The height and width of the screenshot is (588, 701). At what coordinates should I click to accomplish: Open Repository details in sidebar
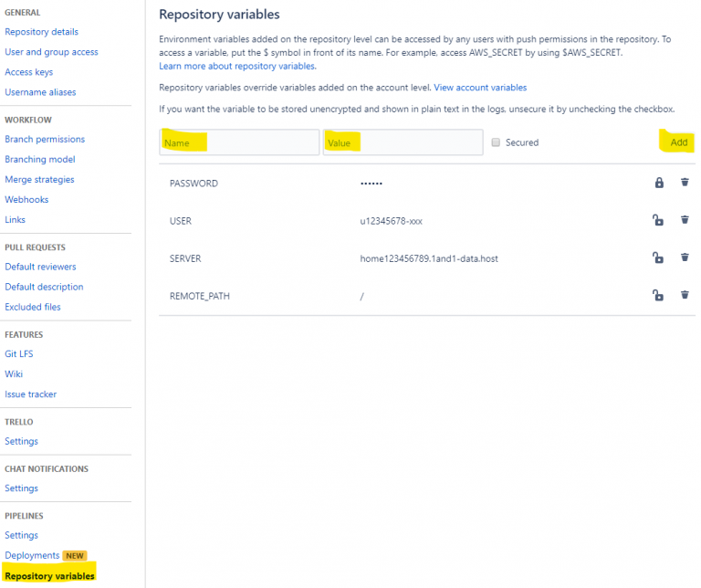41,32
